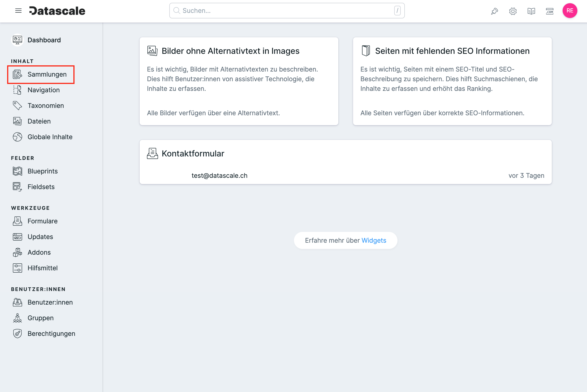This screenshot has width=587, height=392.
Task: Click the Navigation menu icon
Action: click(18, 11)
